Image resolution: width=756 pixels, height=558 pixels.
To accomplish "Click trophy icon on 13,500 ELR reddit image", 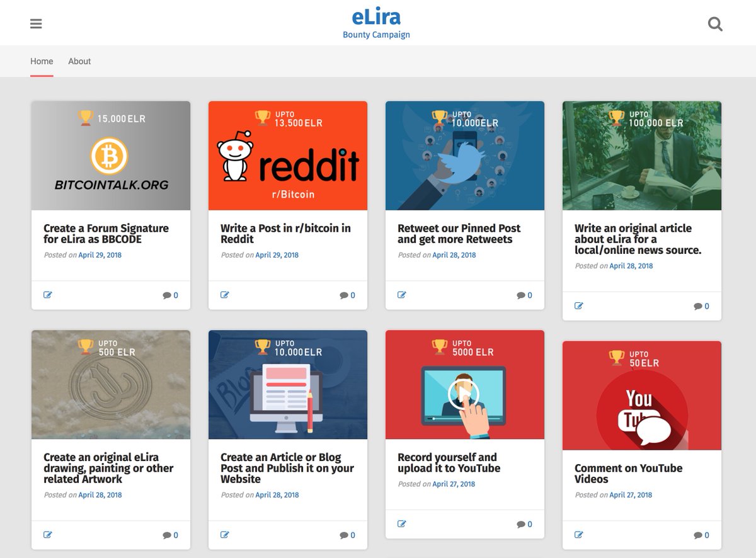I will coord(262,118).
